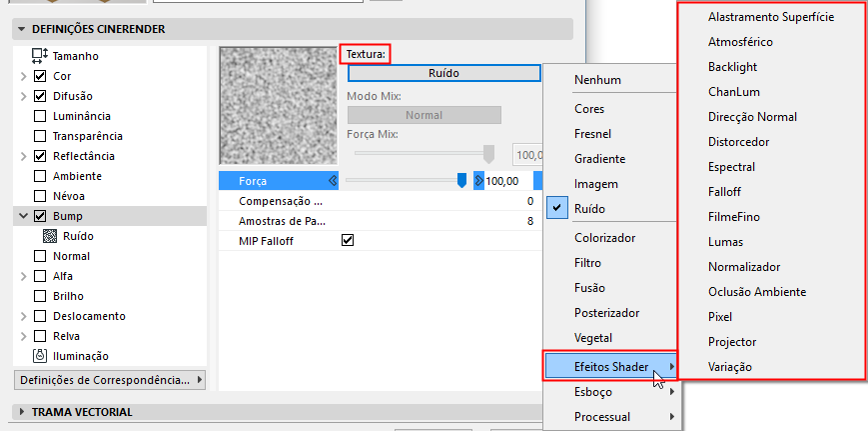Click the left keyframe arrow on Força row
The image size is (868, 431).
[x=333, y=181]
